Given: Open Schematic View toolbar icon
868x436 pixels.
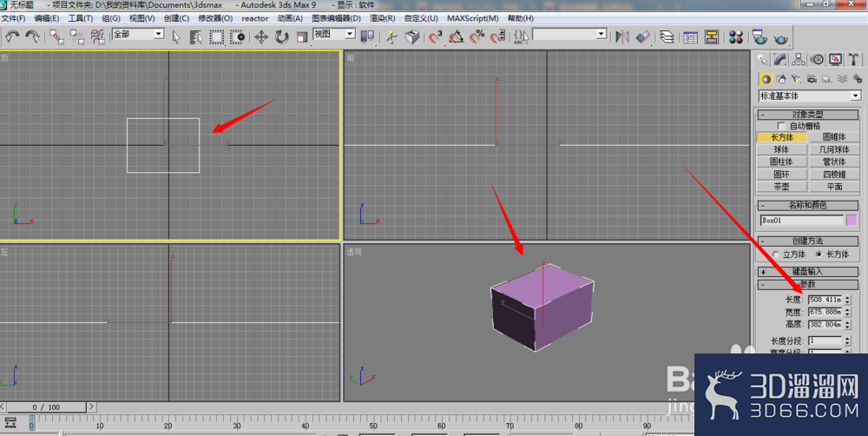Looking at the screenshot, I should pyautogui.click(x=712, y=37).
